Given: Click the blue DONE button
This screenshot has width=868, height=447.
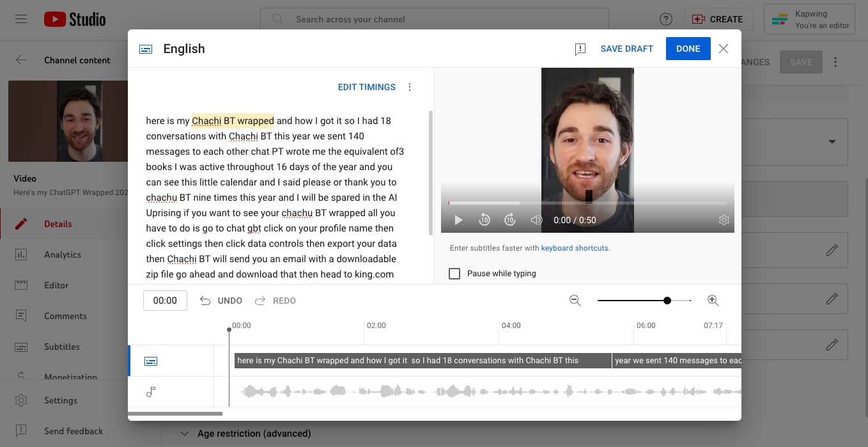Looking at the screenshot, I should [x=688, y=49].
